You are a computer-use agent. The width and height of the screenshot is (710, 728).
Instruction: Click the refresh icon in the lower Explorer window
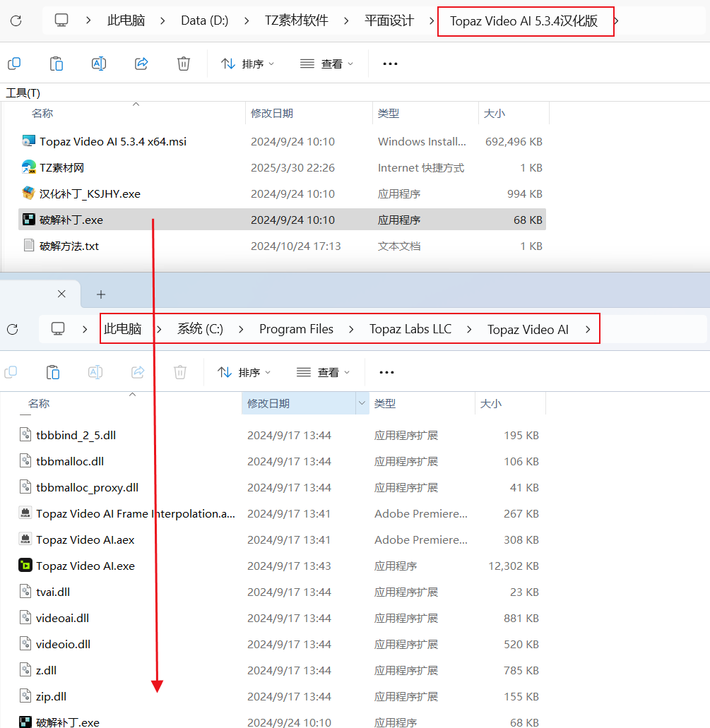[13, 329]
